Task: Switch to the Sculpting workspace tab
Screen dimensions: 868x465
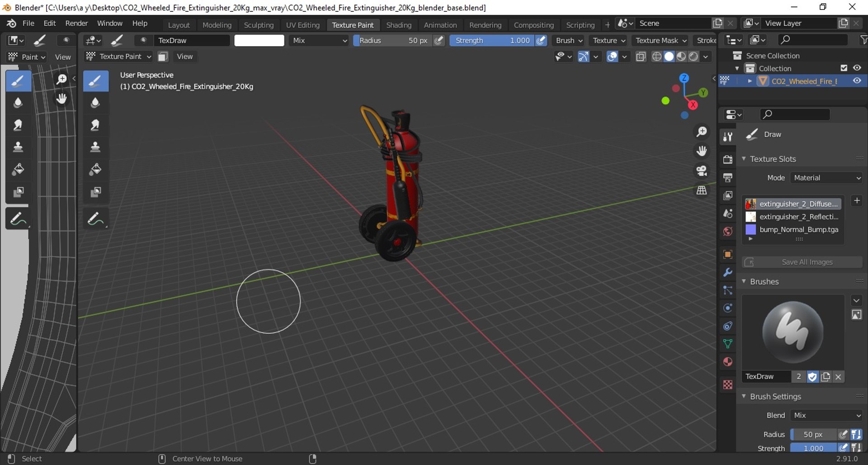Action: click(259, 25)
